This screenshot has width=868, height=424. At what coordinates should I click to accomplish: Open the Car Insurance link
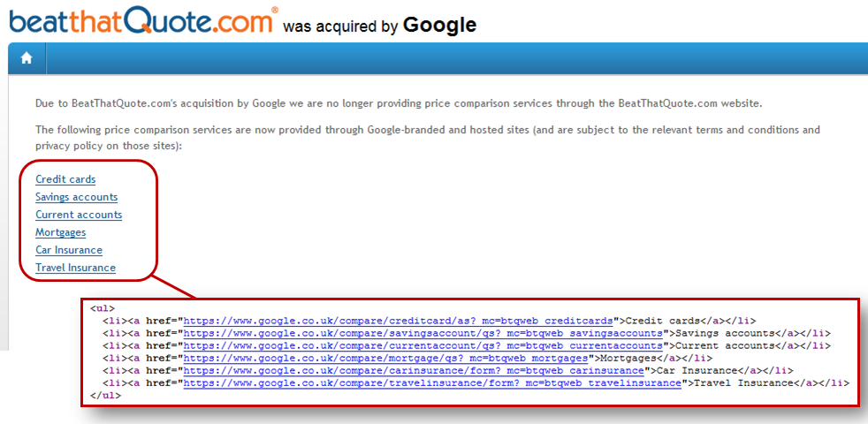[x=69, y=250]
